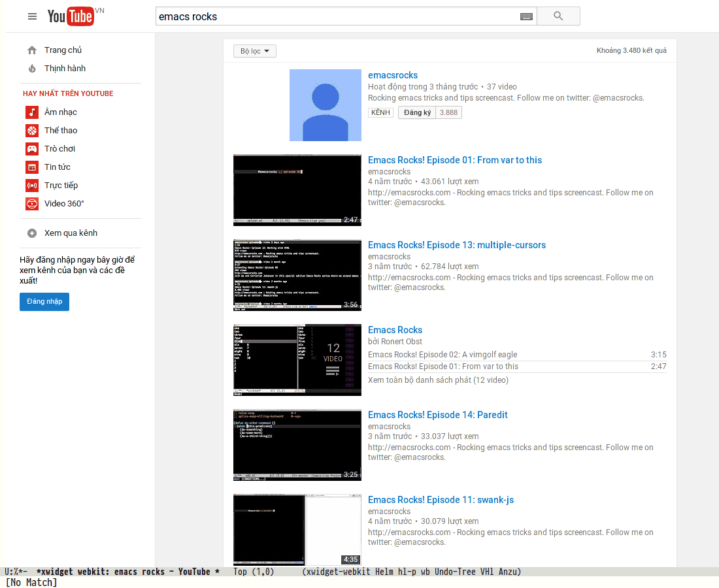Screen dimensions: 719x588
Task: Open Tin tức category
Action: pos(58,167)
